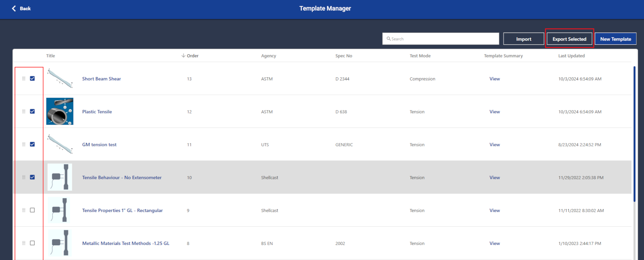Screen dimensions: 644x260
Task: Open the Plastic Tensile template
Action: [x=97, y=112]
